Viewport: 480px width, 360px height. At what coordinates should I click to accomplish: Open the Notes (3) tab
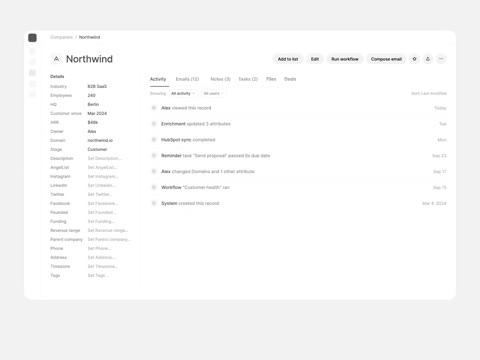[220, 79]
